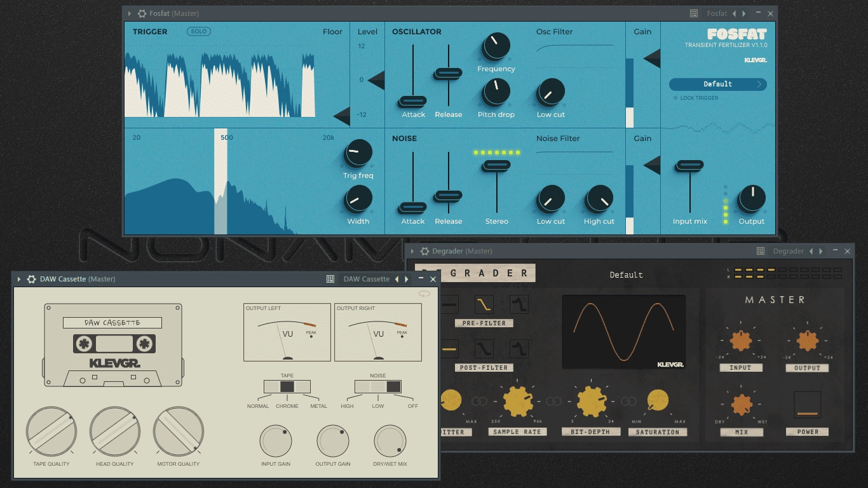Select the rightmost Post-Filter shape in Degrader
The width and height of the screenshot is (868, 488).
tap(519, 349)
